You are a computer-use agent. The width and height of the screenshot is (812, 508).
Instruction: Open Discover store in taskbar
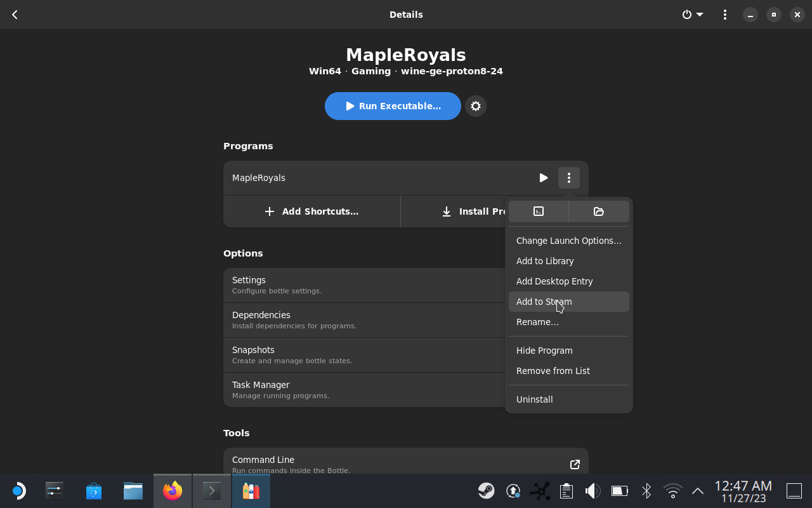pyautogui.click(x=94, y=491)
